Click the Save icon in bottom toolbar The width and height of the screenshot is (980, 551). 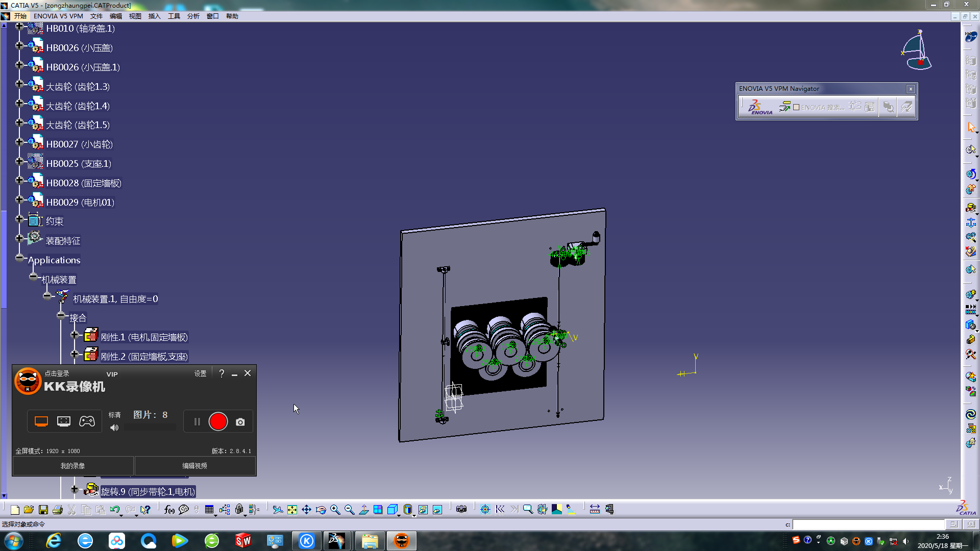click(x=43, y=509)
